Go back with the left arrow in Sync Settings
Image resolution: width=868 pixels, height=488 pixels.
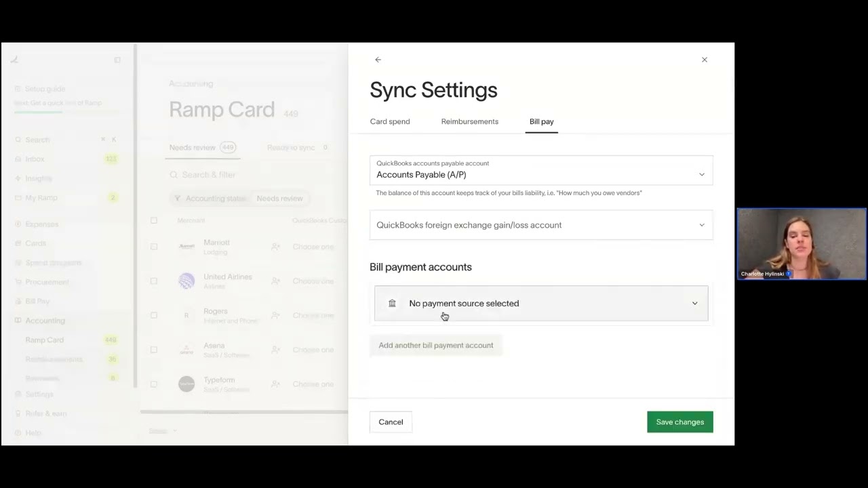click(x=378, y=60)
